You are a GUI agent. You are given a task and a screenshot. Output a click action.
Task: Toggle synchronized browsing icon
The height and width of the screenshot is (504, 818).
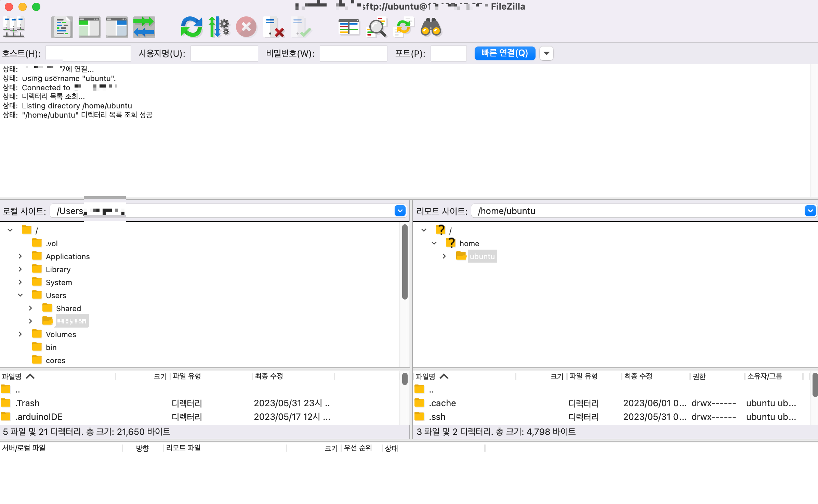point(404,27)
